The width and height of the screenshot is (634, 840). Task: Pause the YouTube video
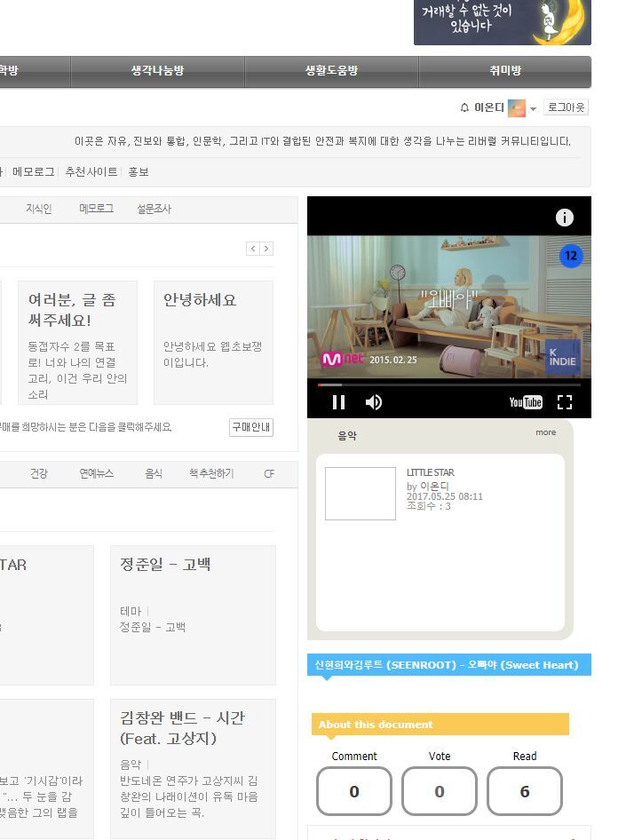pyautogui.click(x=338, y=401)
